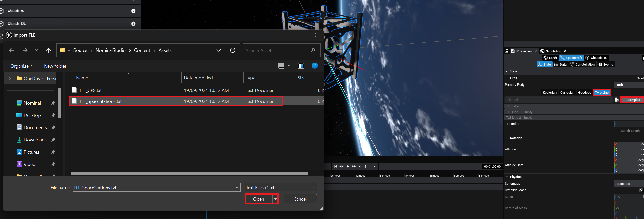Sort files by Date modified column
The height and width of the screenshot is (219, 644).
tap(198, 78)
